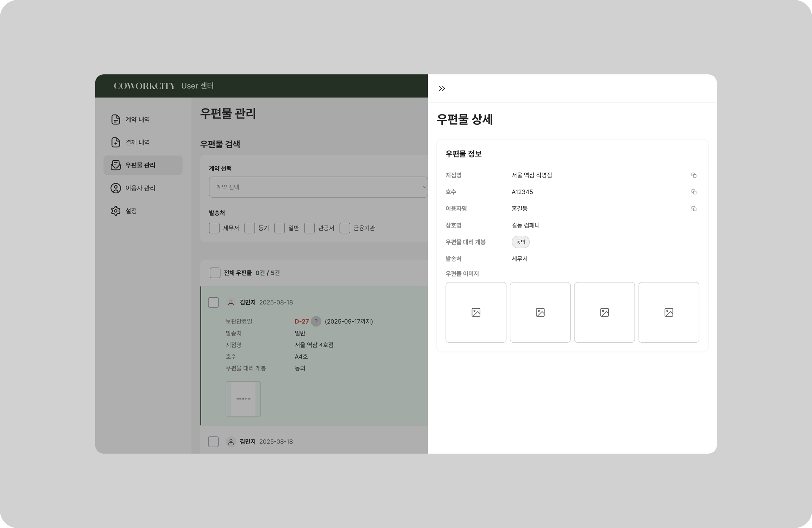Open the mail document thumbnail in list
The width and height of the screenshot is (812, 528).
[x=243, y=399]
